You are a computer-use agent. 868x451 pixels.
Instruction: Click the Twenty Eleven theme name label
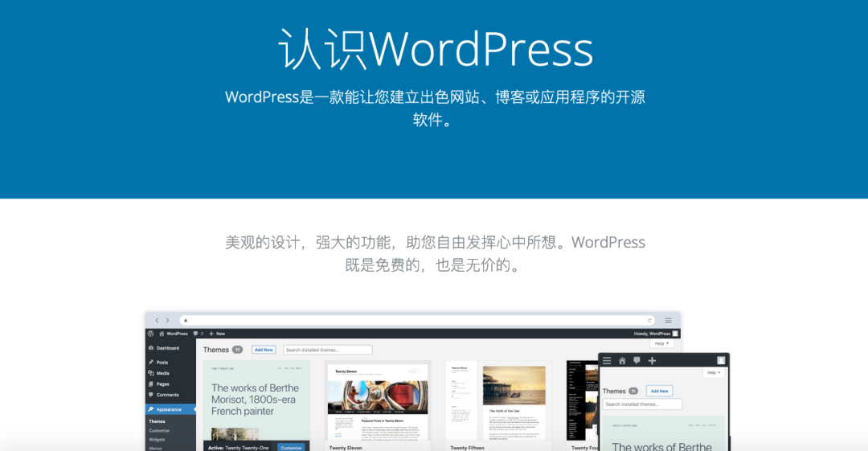[x=346, y=448]
